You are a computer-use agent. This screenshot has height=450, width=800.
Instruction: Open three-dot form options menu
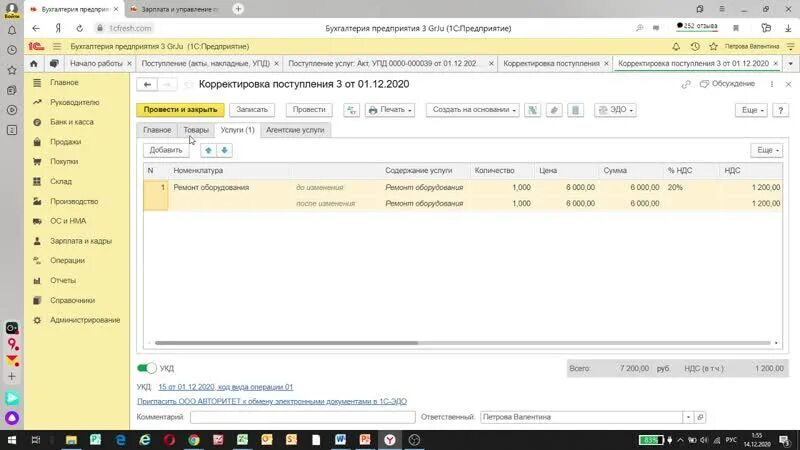[771, 84]
